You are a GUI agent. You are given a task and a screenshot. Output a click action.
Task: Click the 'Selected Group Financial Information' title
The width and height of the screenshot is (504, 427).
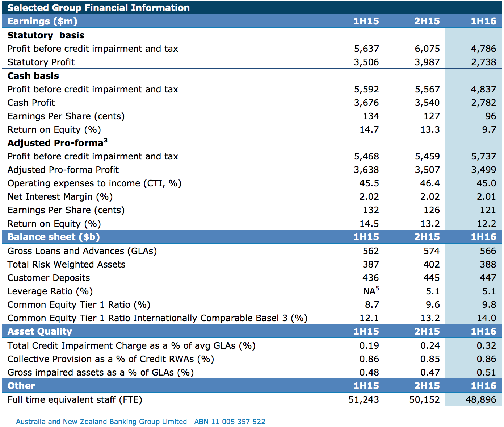98,8
